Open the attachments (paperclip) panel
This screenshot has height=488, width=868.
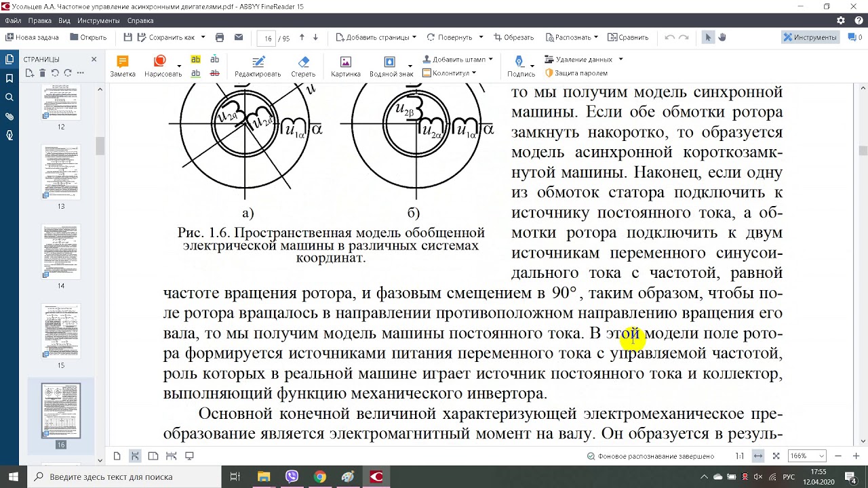(x=9, y=116)
